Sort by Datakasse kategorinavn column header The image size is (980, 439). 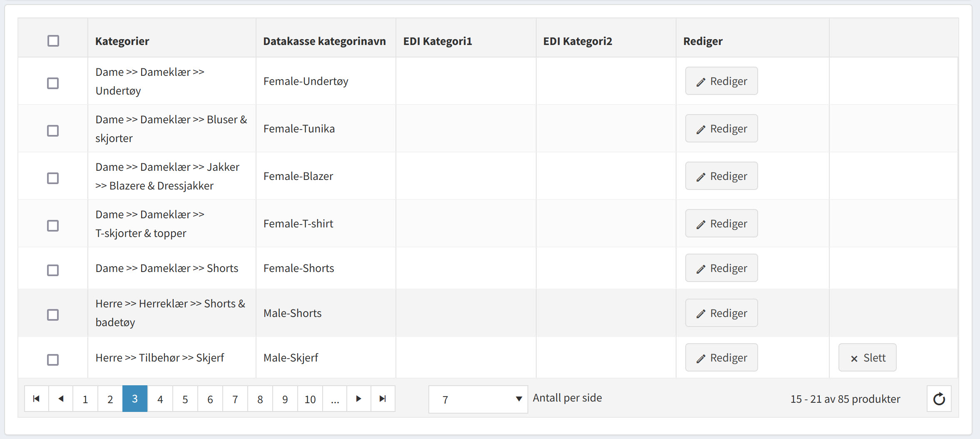324,41
